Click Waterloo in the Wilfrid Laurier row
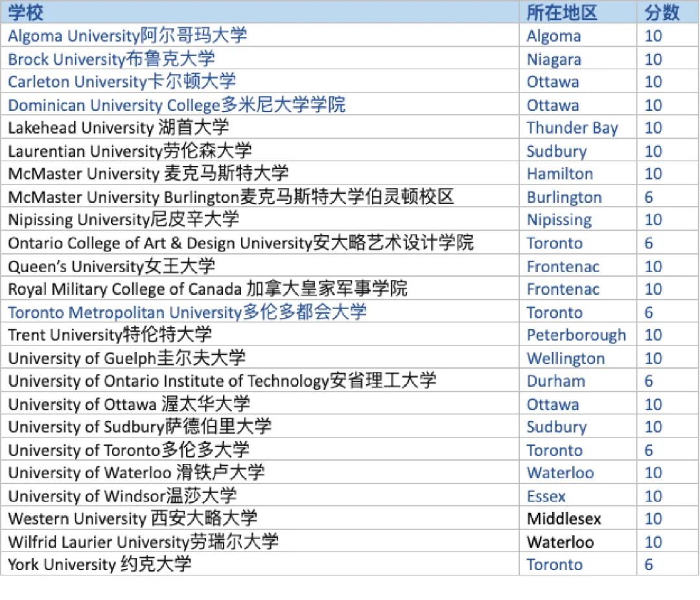Viewport: 700px width, 600px height. pos(560,542)
